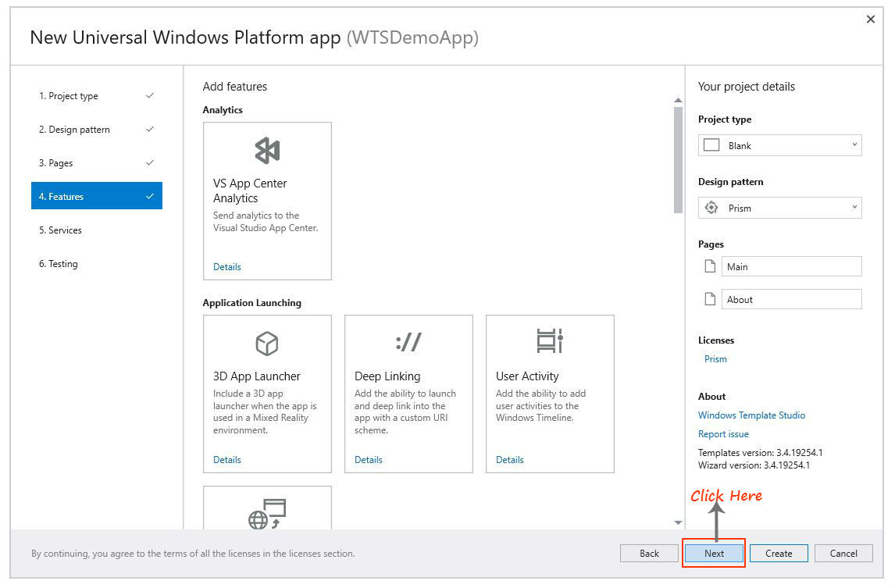Image resolution: width=895 pixels, height=588 pixels.
Task: Go to step 6. Testing
Action: tap(97, 264)
